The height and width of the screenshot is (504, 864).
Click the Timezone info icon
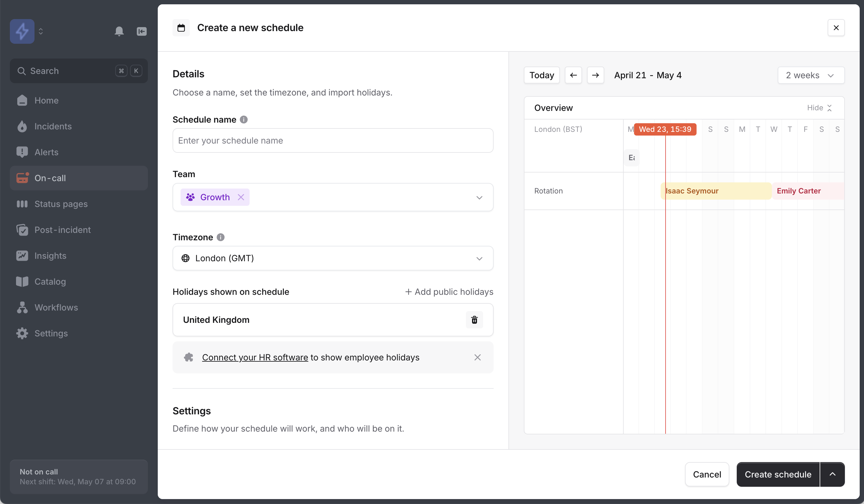click(220, 237)
